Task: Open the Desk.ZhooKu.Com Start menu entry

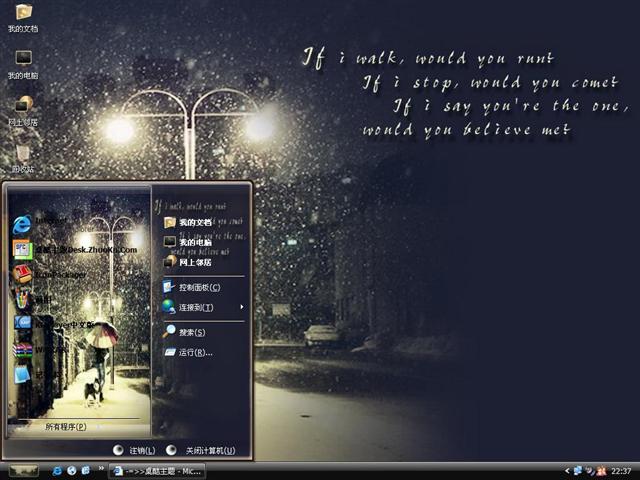Action: pos(75,249)
